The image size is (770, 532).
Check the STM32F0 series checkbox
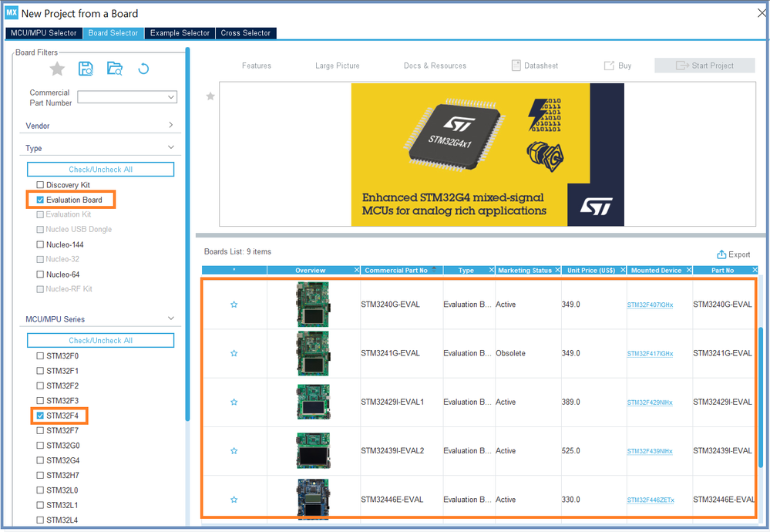point(40,356)
